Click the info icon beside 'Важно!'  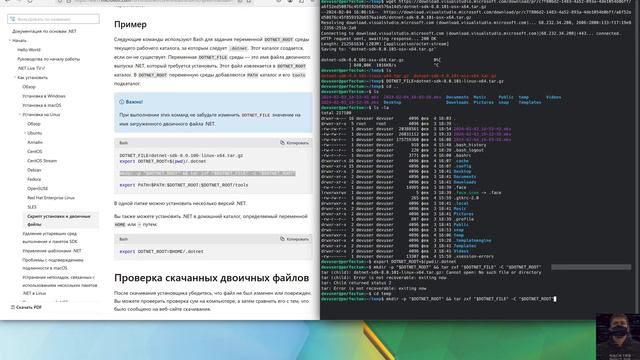121,102
